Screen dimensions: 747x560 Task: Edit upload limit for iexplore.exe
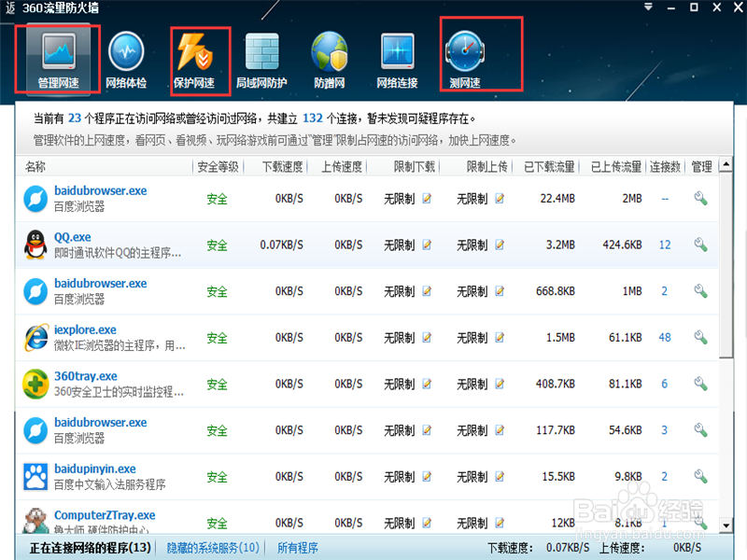pyautogui.click(x=500, y=338)
